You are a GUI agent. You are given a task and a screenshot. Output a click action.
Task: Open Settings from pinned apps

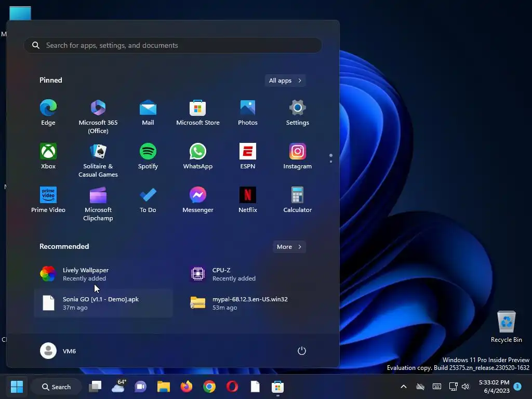(x=298, y=113)
